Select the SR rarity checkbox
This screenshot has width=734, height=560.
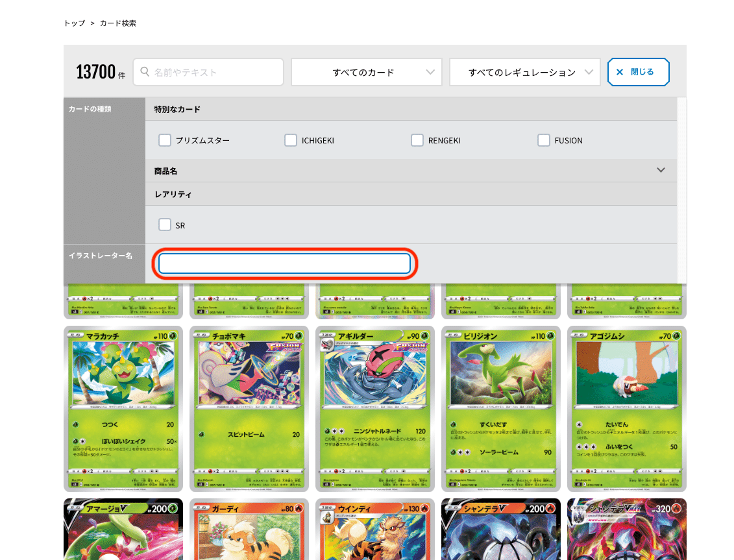click(x=165, y=225)
